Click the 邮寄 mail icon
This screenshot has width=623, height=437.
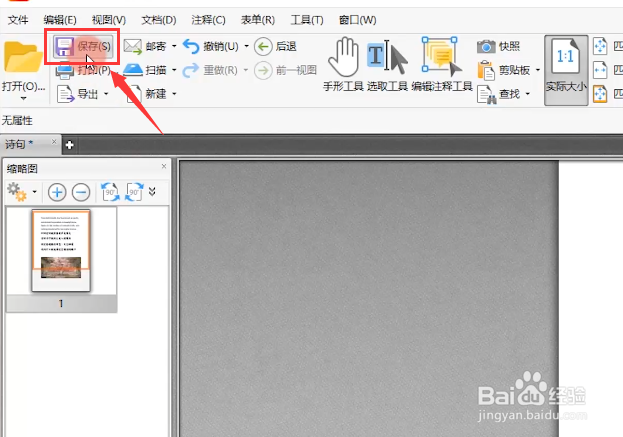[132, 46]
